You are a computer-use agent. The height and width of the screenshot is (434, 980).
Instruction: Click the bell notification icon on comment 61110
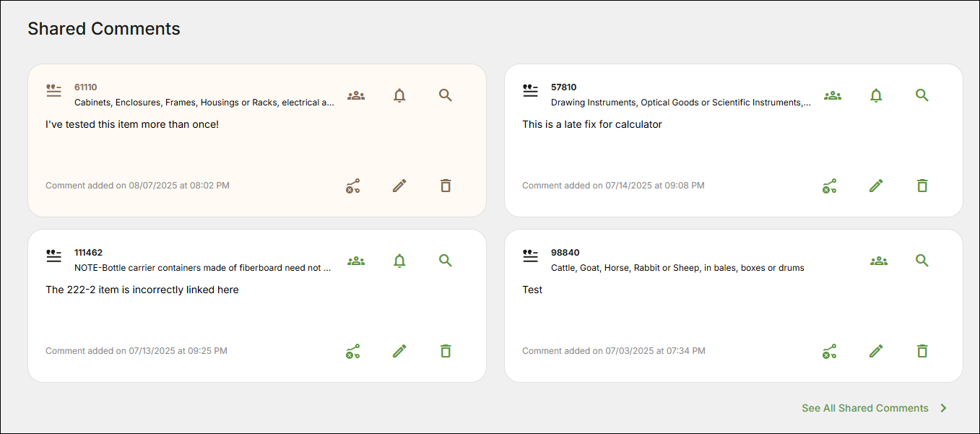pos(399,95)
